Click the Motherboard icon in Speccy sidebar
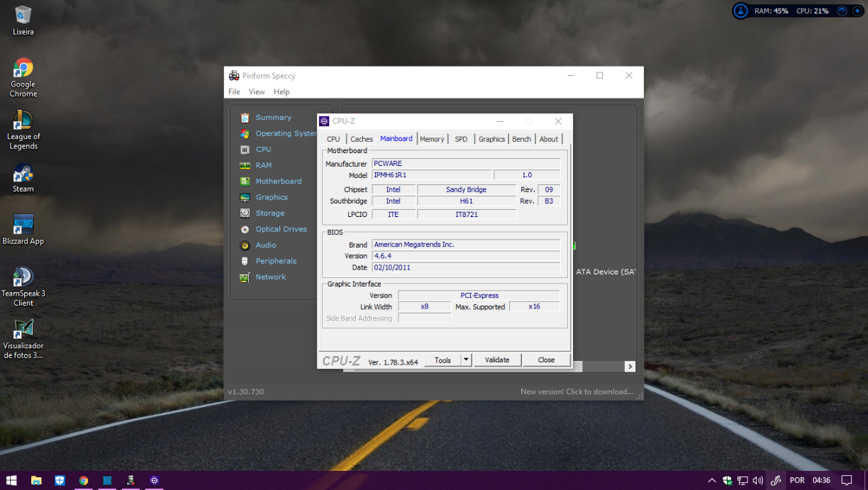Screen dimensions: 868x490 245,182
